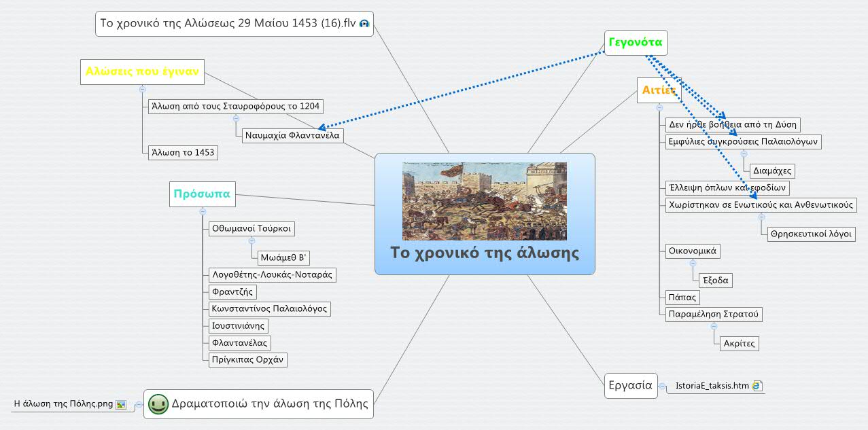Click the central title Το χρονικό της άλωσης
The image size is (868, 430).
coord(484,253)
